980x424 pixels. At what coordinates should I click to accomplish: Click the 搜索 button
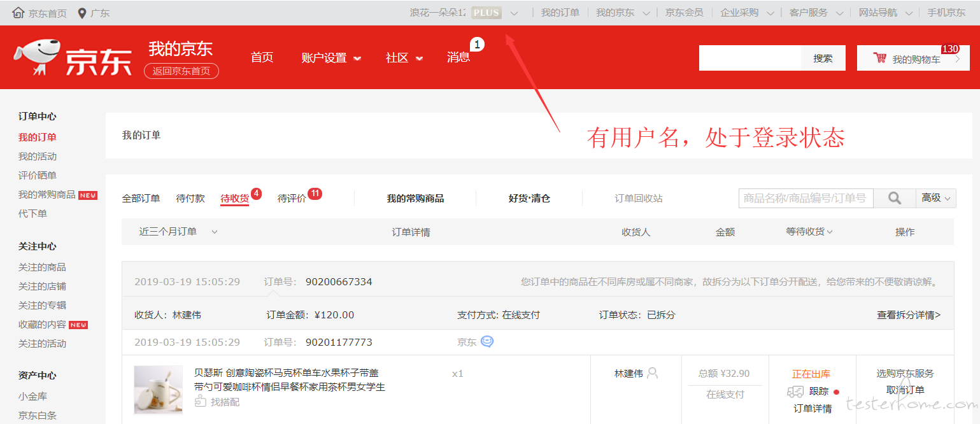(823, 58)
